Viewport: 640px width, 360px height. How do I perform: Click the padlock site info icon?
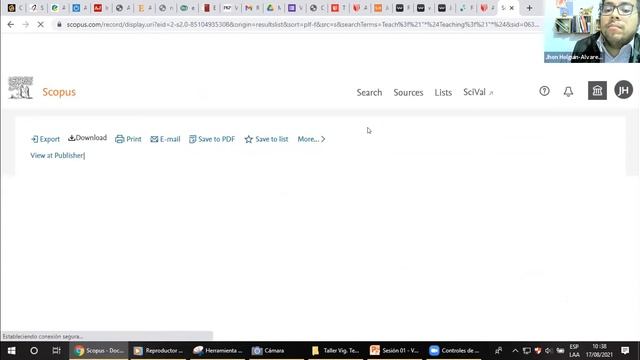[x=59, y=24]
